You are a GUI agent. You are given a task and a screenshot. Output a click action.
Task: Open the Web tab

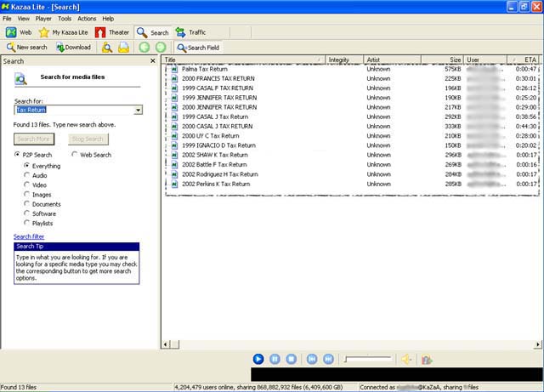20,32
